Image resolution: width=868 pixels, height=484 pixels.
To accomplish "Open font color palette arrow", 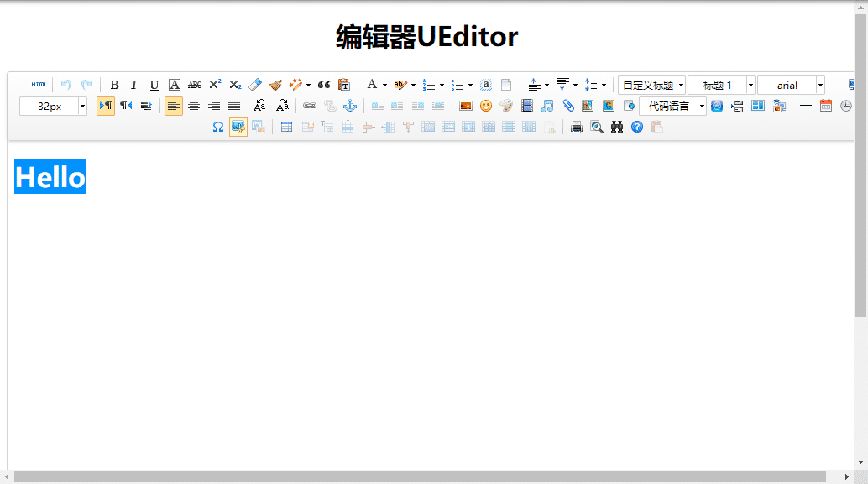I will point(384,86).
